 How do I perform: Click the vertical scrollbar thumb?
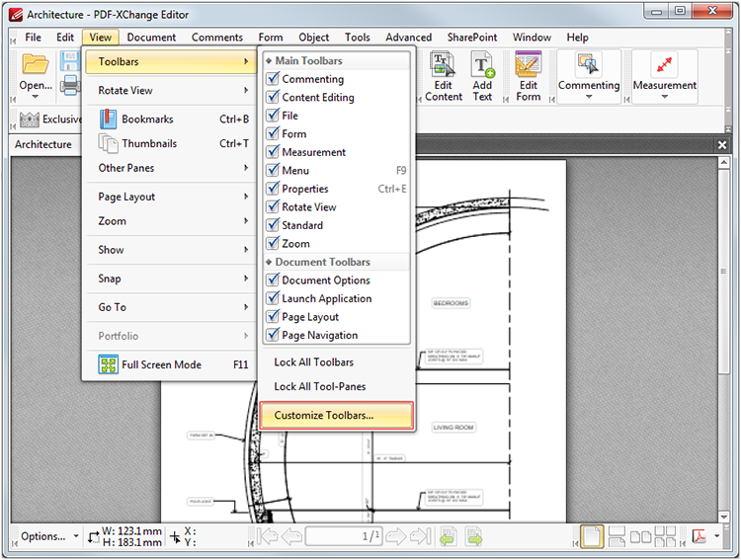click(723, 271)
